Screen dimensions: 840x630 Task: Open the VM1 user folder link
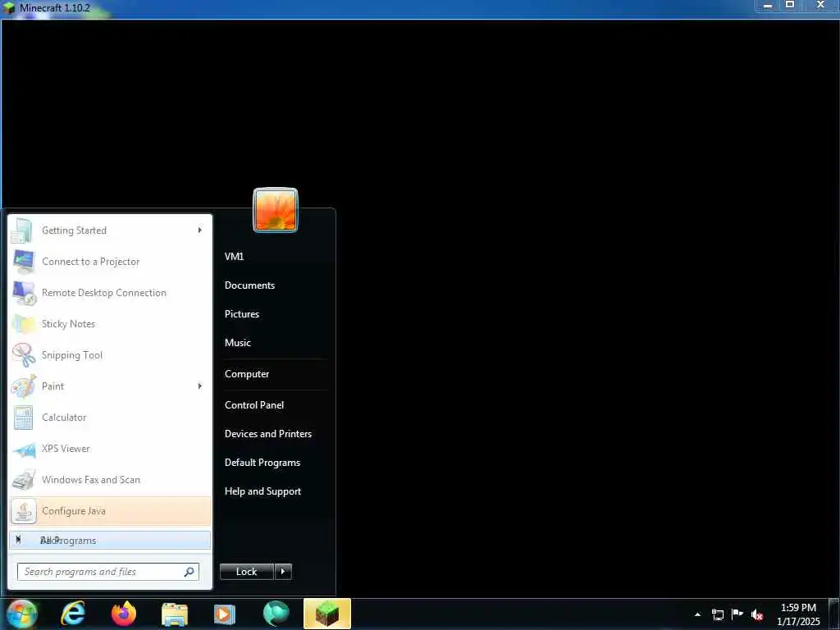(234, 257)
